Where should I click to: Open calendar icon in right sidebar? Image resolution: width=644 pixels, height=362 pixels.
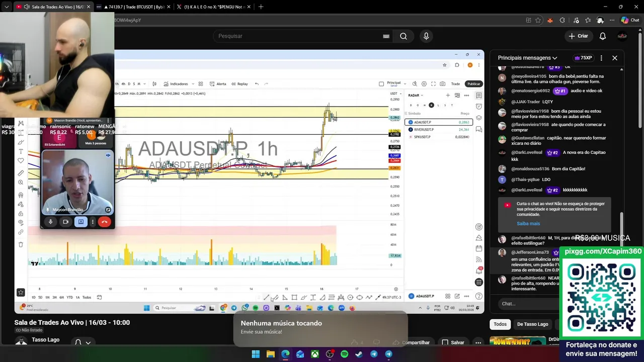tap(479, 248)
